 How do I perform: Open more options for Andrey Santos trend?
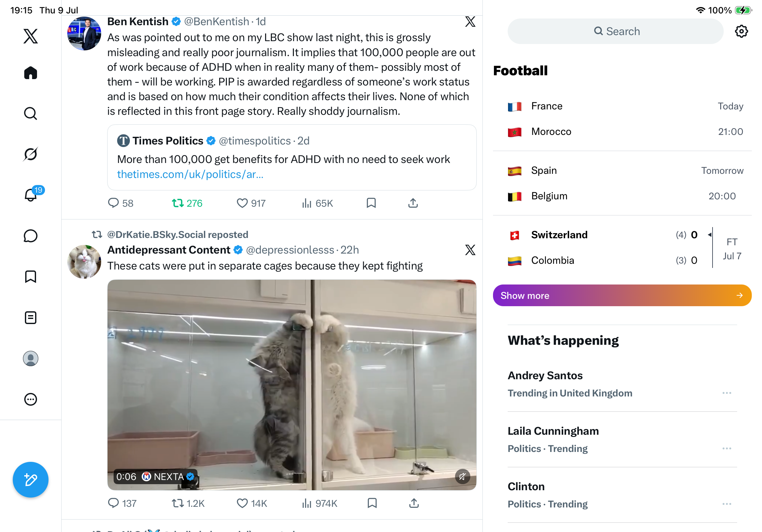[727, 393]
